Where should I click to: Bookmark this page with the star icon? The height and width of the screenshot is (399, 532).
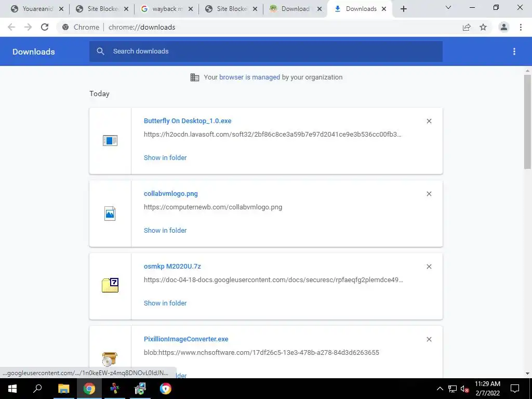(x=483, y=27)
